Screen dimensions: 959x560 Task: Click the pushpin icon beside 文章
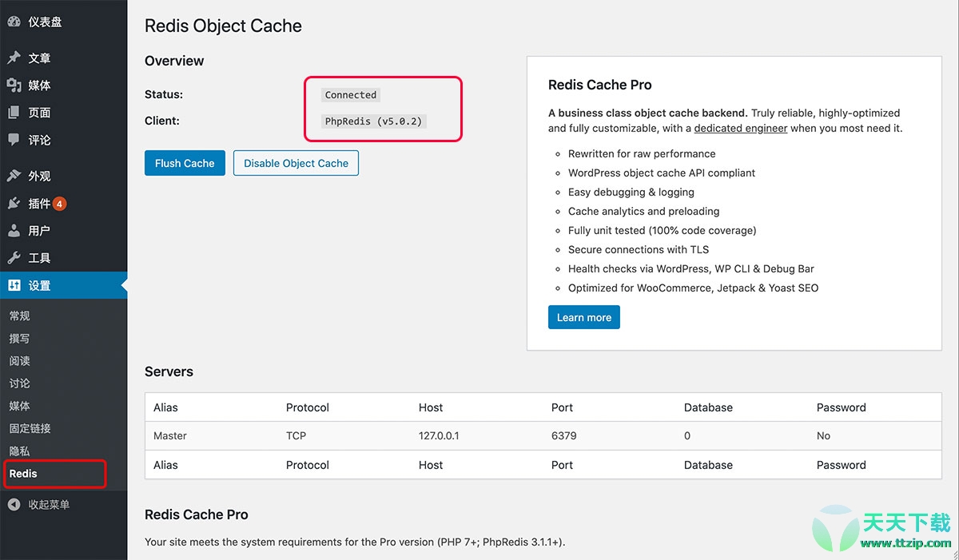point(14,58)
